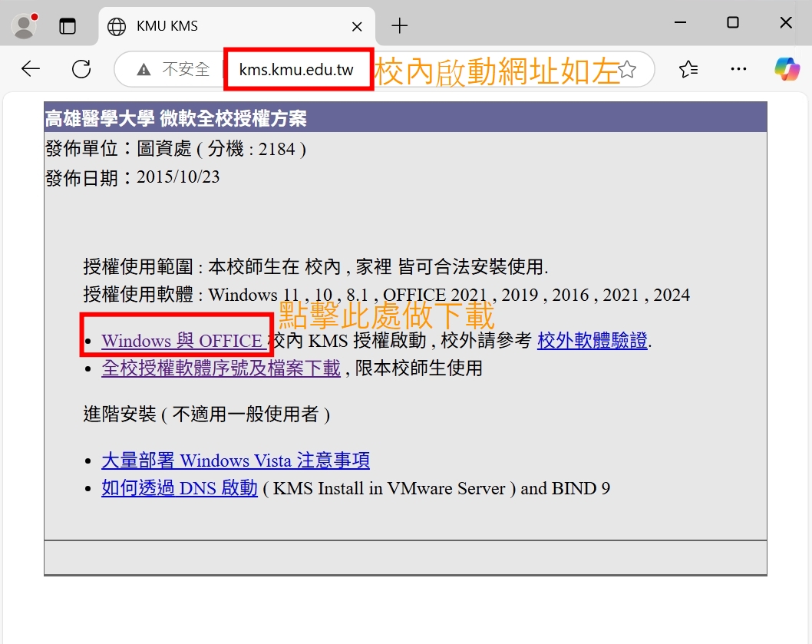This screenshot has height=644, width=812.
Task: Click the 高雄醫學大學 微軟全校授權方案 heading
Action: [x=176, y=118]
